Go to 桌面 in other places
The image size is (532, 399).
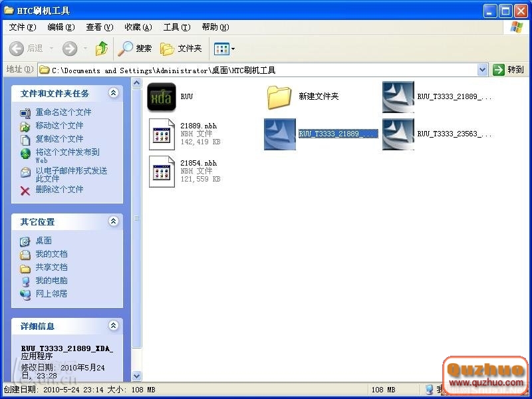click(x=44, y=241)
